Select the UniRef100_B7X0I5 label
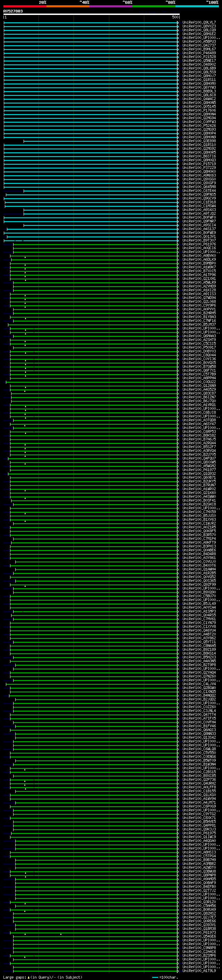This screenshot has width=222, height=980. (x=199, y=271)
